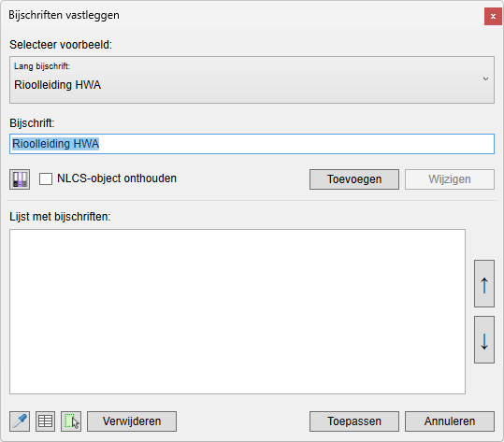Viewport: 504px width, 442px height.
Task: Move caption down with the down arrow
Action: click(x=484, y=339)
